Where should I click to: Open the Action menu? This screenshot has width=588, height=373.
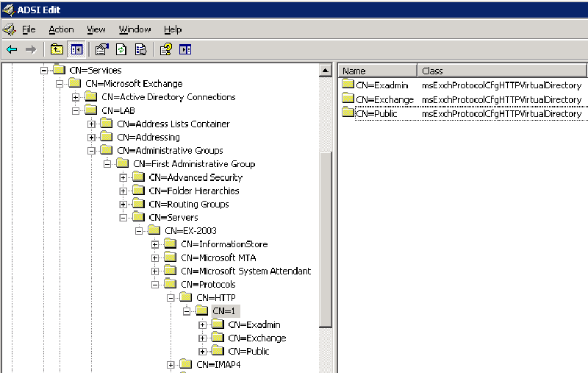click(x=61, y=29)
